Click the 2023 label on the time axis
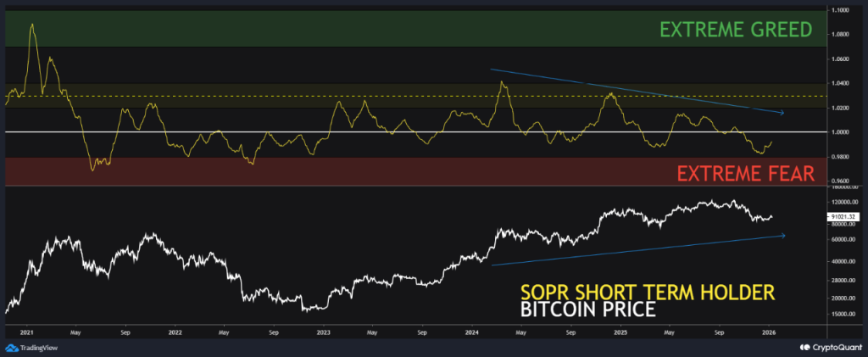 (321, 332)
